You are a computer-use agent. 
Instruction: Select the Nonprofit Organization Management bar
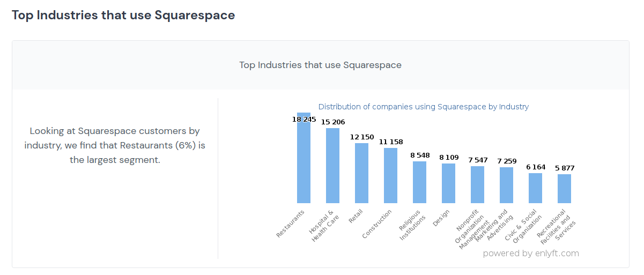point(477,184)
